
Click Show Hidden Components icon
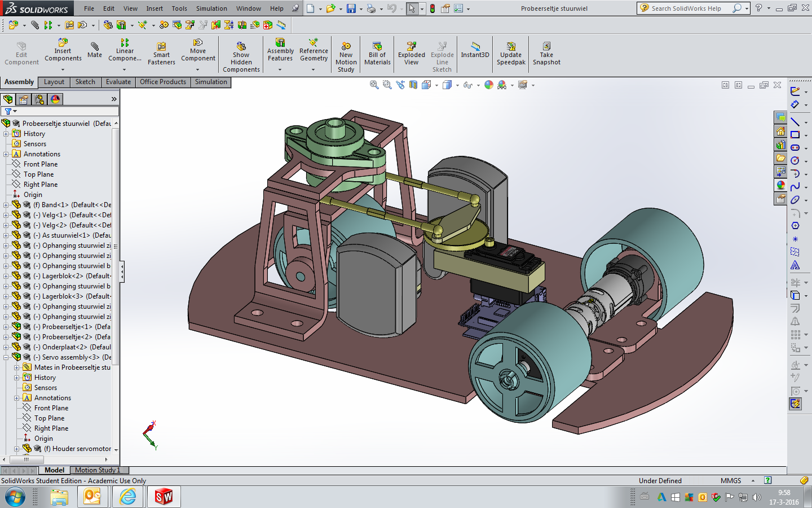[x=241, y=57]
